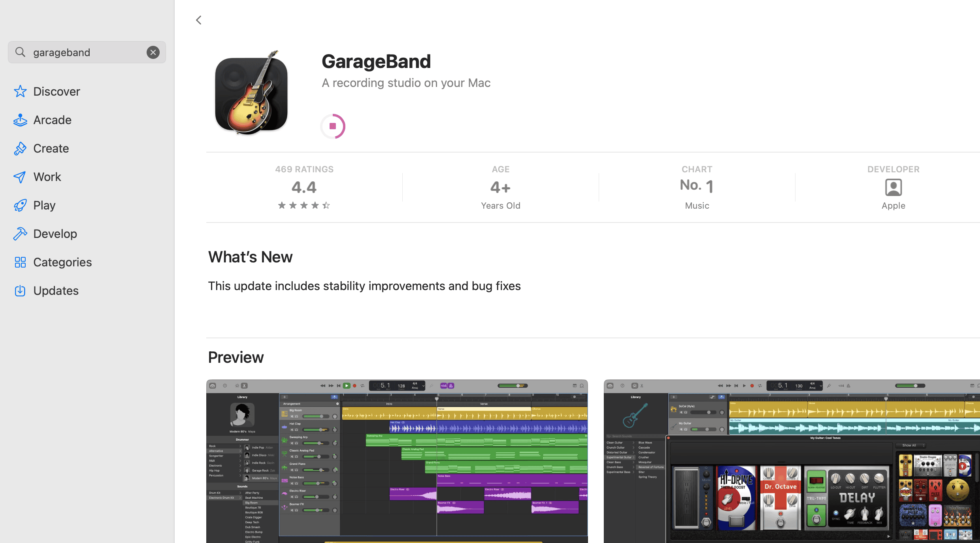Click the search magnifier icon
Screen dimensions: 980x543
point(21,52)
